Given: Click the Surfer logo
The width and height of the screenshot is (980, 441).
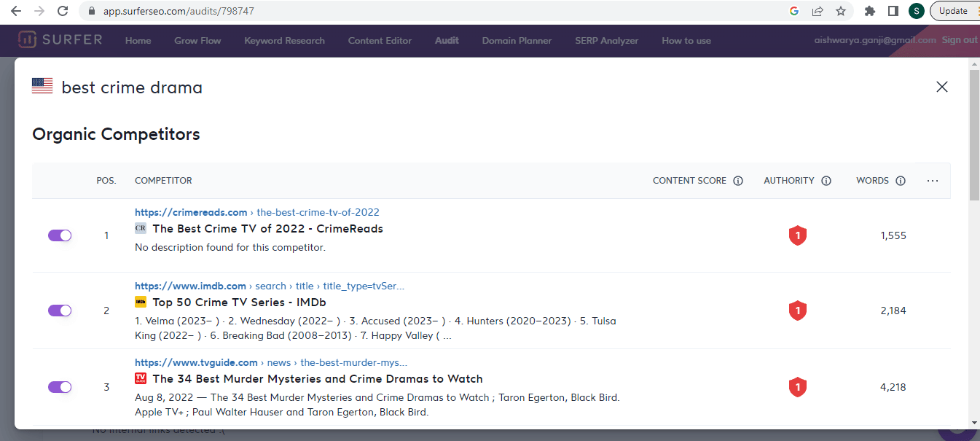Looking at the screenshot, I should tap(60, 40).
